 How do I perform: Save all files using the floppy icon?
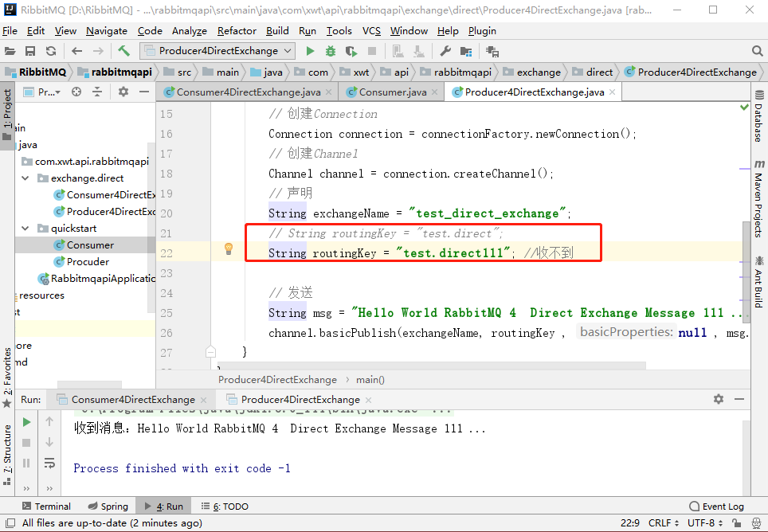(x=30, y=51)
